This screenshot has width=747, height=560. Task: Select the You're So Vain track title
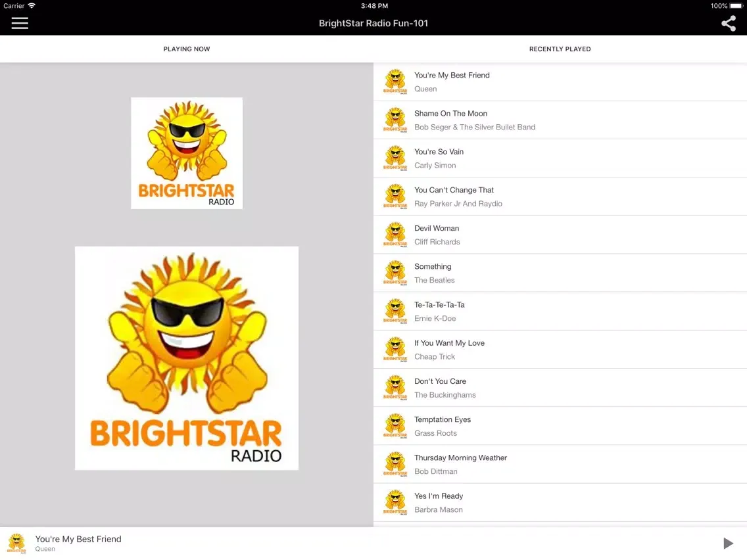pos(439,151)
